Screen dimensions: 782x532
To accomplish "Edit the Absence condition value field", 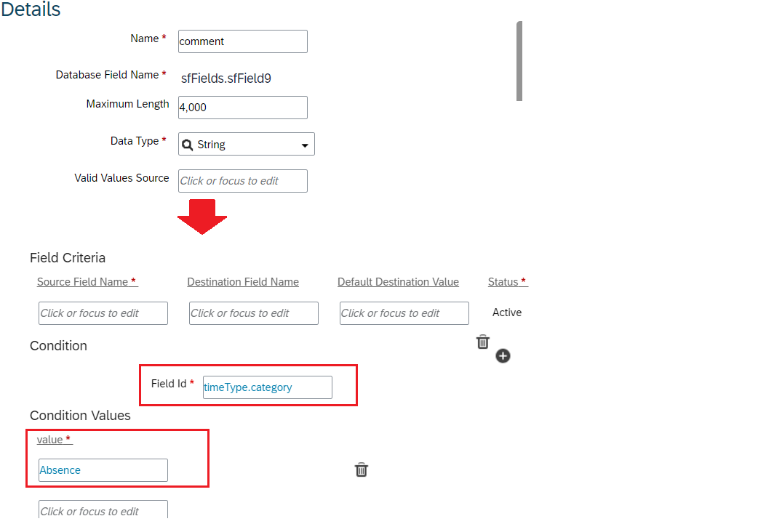I will click(x=103, y=470).
